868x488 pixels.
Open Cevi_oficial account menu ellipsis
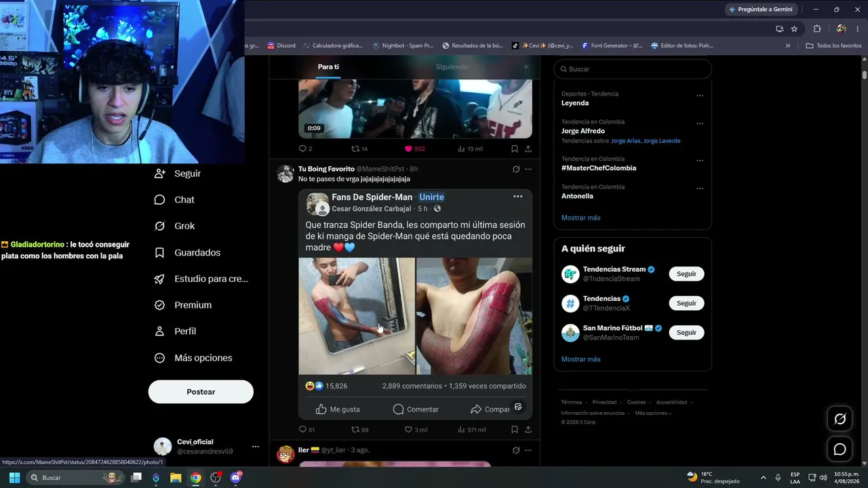(x=256, y=447)
